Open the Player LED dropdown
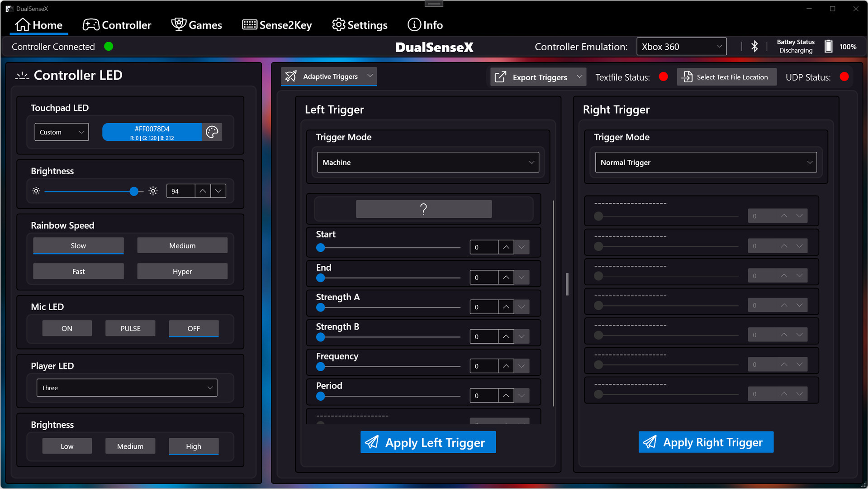The height and width of the screenshot is (489, 868). click(x=127, y=388)
